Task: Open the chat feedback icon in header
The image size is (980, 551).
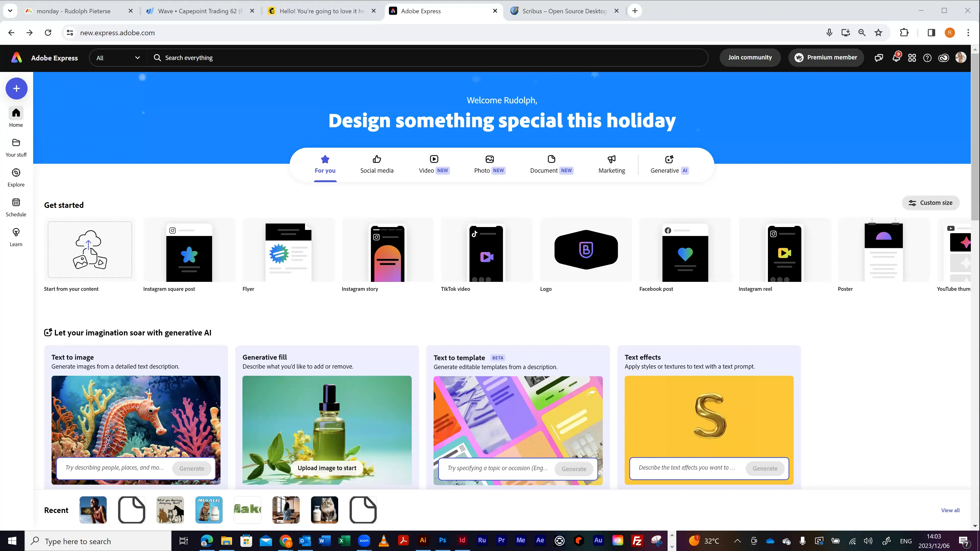Action: 879,58
